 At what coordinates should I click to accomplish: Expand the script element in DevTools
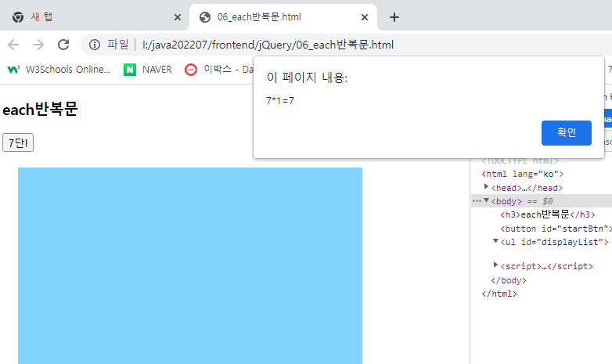[495, 265]
